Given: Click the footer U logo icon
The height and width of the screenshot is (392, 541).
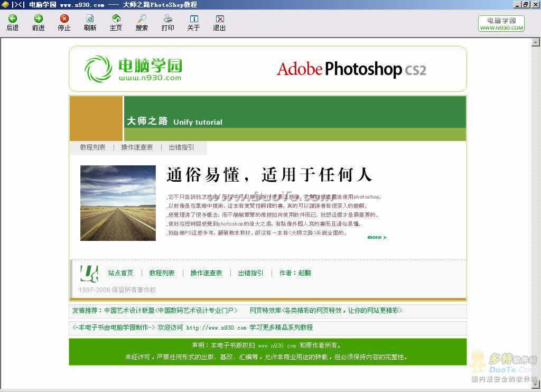Looking at the screenshot, I should [89, 273].
